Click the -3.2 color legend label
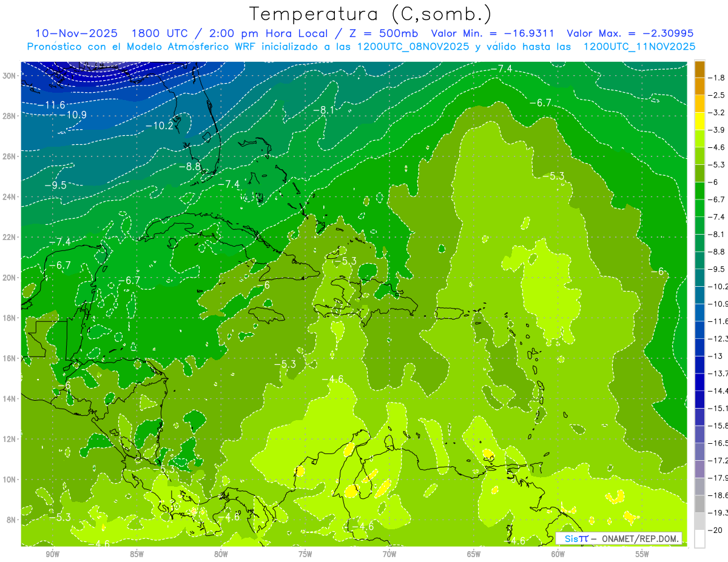The image size is (728, 562). (718, 113)
